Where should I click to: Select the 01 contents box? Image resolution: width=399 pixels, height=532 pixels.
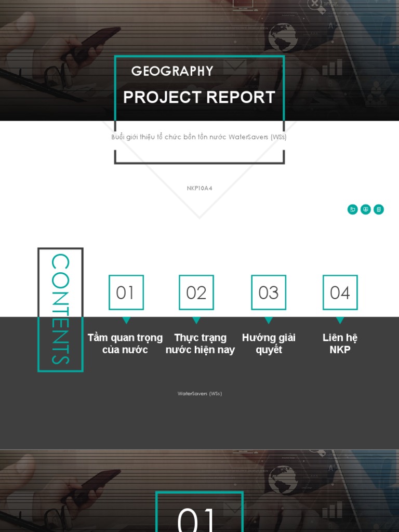126,292
